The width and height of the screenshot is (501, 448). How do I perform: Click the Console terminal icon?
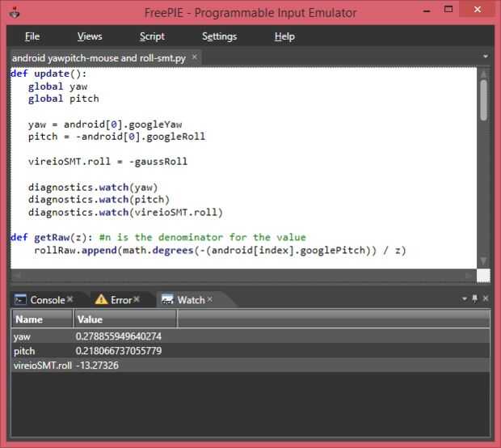[x=20, y=299]
